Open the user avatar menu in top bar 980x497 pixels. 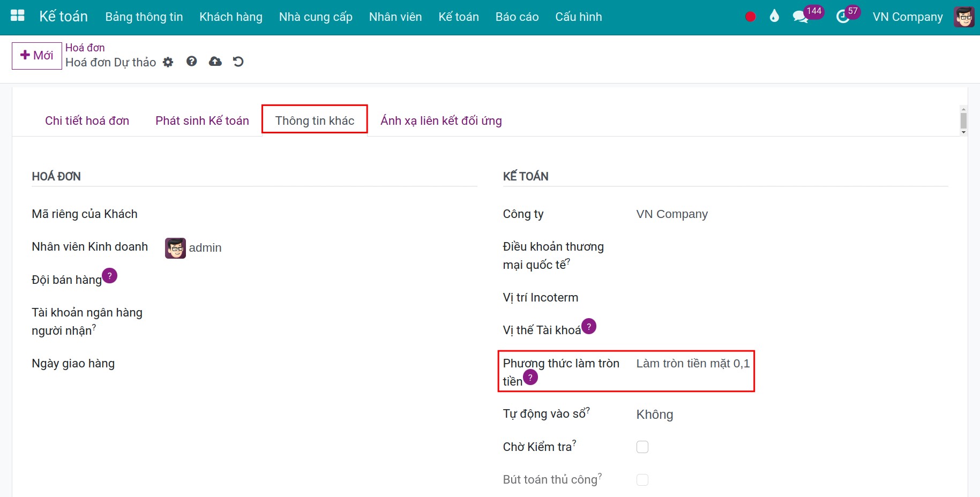pyautogui.click(x=964, y=17)
